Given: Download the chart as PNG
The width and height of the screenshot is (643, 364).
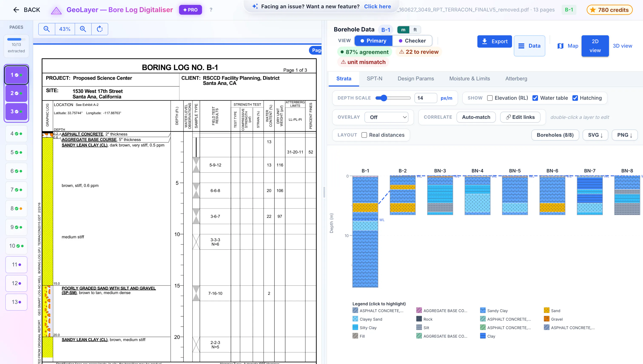Looking at the screenshot, I should click(625, 135).
